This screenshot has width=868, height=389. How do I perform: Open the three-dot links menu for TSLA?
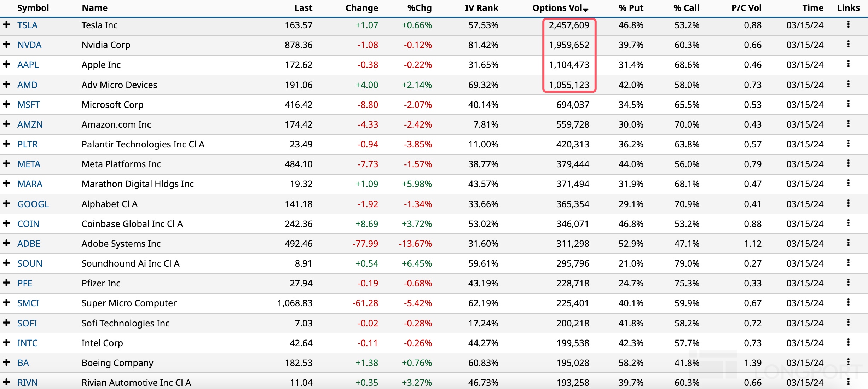tap(848, 24)
